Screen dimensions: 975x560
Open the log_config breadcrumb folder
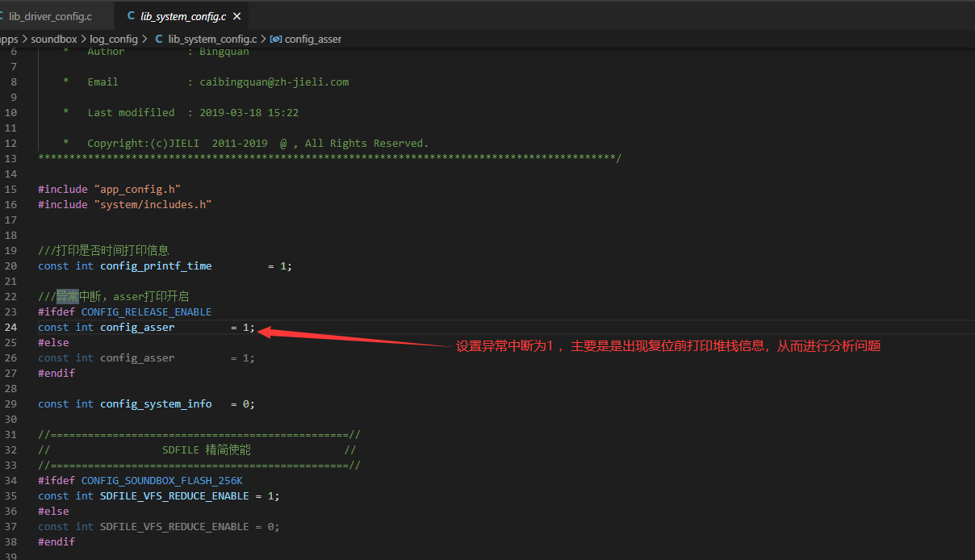(x=113, y=39)
